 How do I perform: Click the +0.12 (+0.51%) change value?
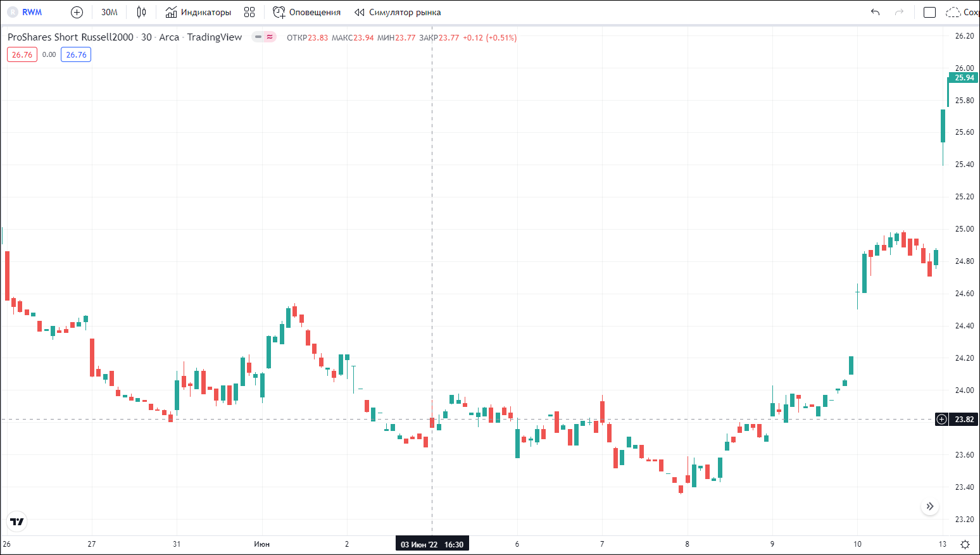tap(489, 37)
